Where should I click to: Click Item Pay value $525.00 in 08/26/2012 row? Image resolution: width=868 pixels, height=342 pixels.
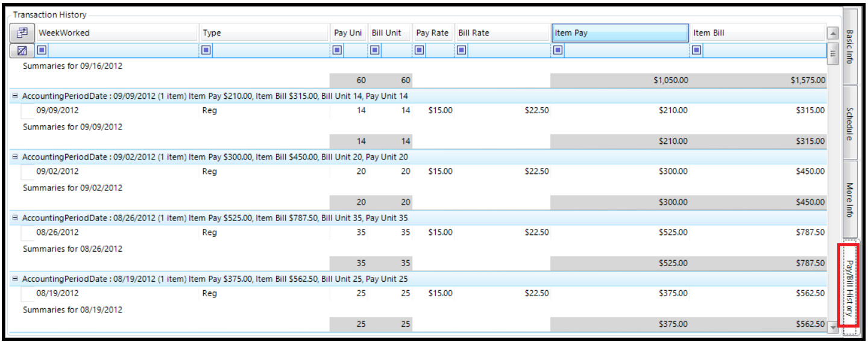672,232
